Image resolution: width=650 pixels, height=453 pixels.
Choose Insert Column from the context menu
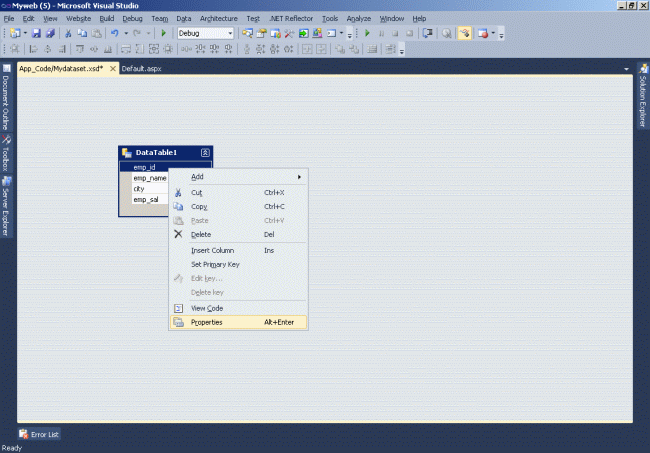click(x=212, y=250)
